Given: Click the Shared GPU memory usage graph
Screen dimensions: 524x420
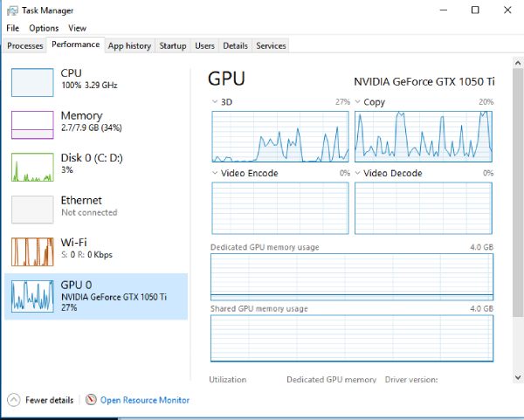Looking at the screenshot, I should (x=352, y=338).
